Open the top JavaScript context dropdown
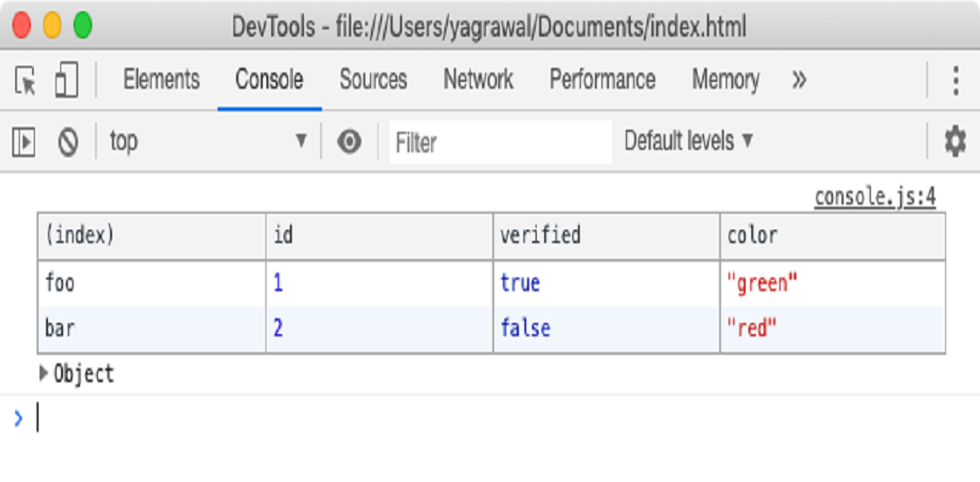Screen dimensions: 980x482 (x=207, y=142)
